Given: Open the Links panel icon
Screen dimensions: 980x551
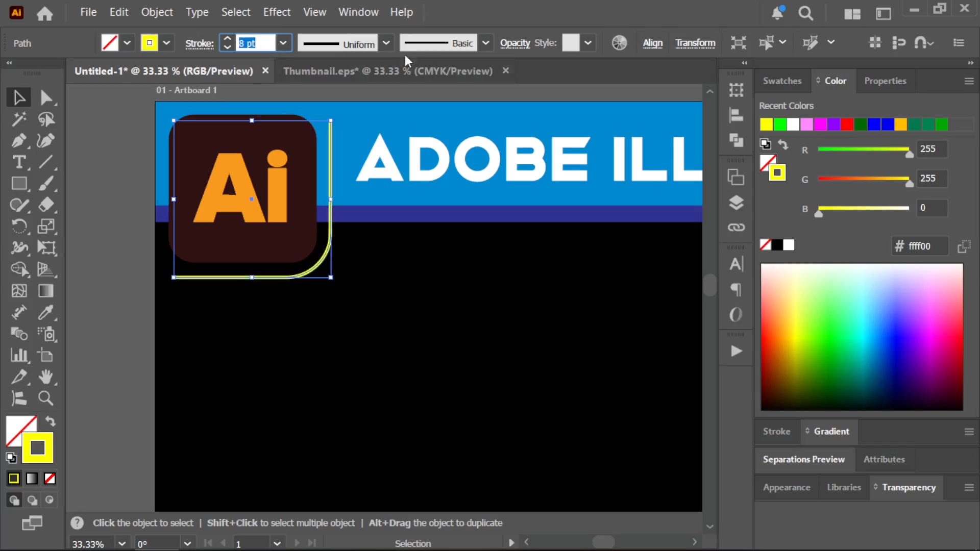Looking at the screenshot, I should (x=736, y=227).
